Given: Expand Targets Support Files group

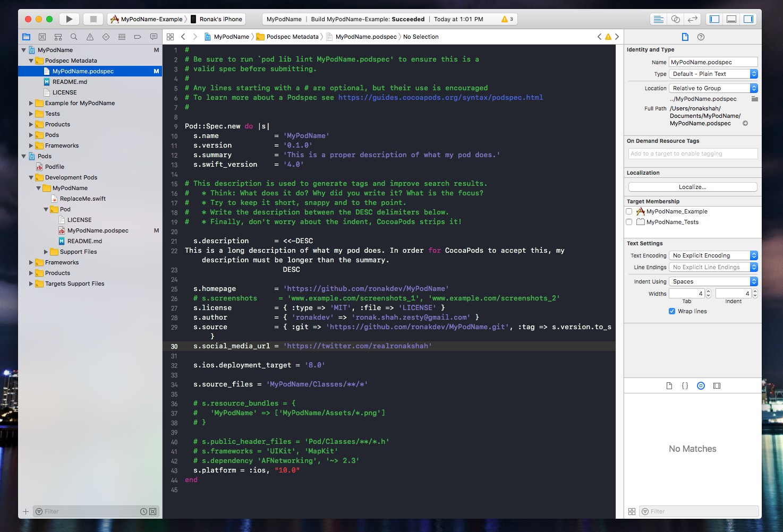Looking at the screenshot, I should tap(31, 284).
